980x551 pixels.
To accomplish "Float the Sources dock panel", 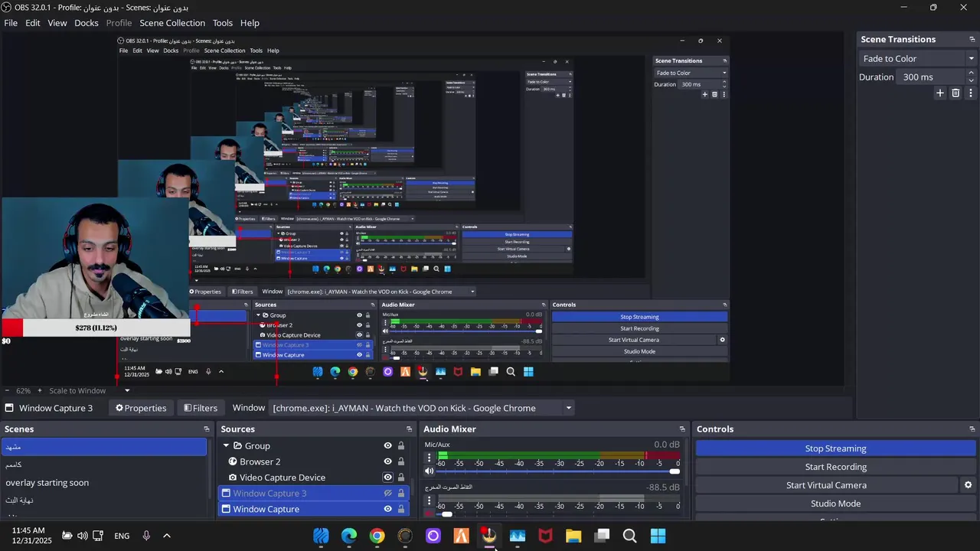I will click(x=409, y=429).
